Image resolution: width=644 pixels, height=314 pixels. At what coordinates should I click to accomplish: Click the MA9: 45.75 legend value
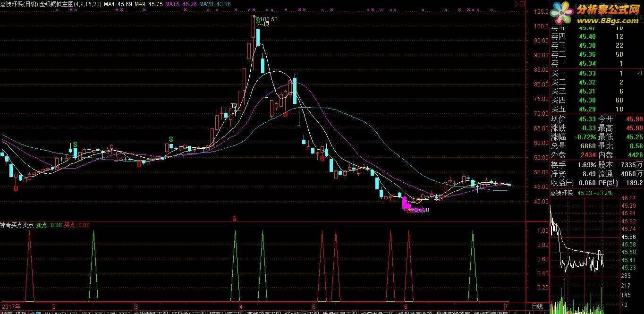tap(149, 4)
